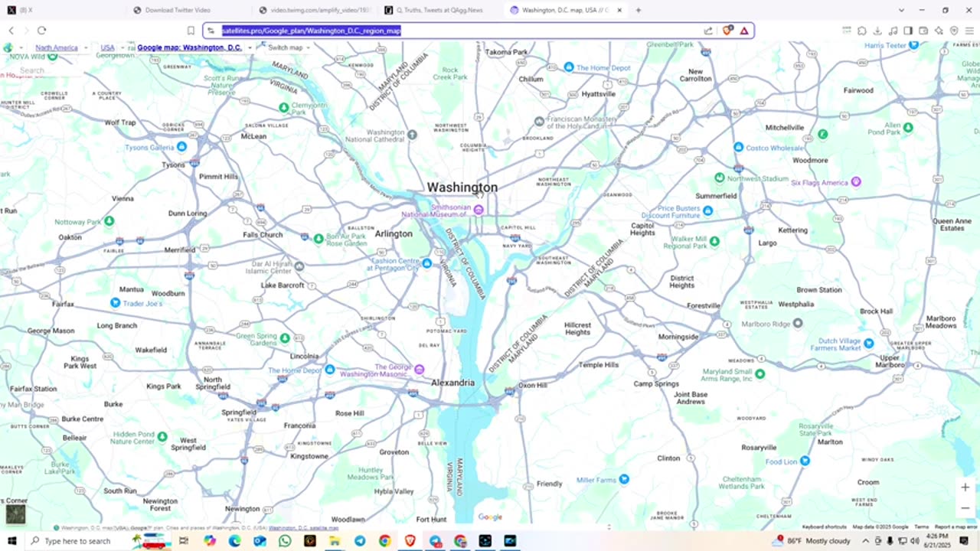Click the Washington city label on map

coord(462,187)
